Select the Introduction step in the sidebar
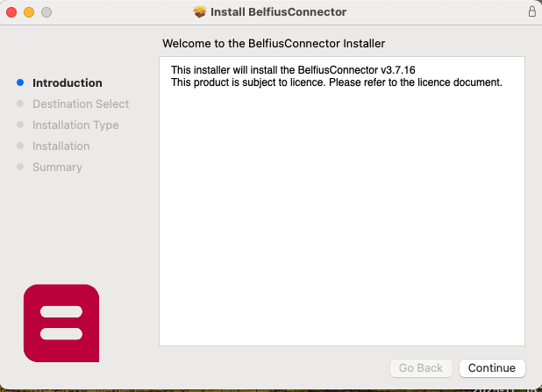This screenshot has height=392, width=542. coord(68,83)
